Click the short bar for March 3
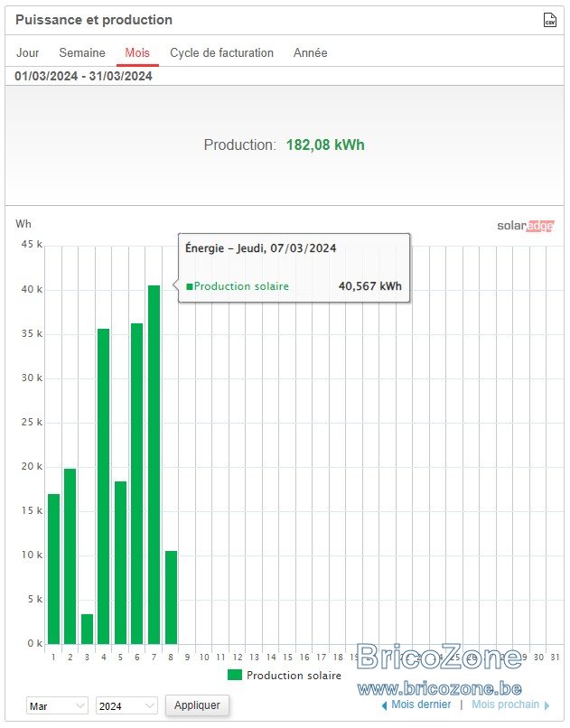This screenshot has width=570, height=728. (87, 630)
